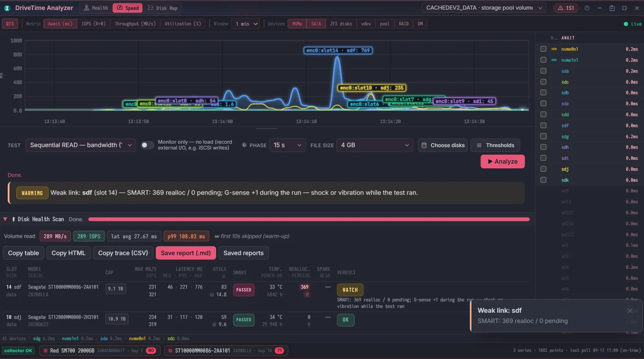Select the Utilization (%) metric

tap(183, 24)
